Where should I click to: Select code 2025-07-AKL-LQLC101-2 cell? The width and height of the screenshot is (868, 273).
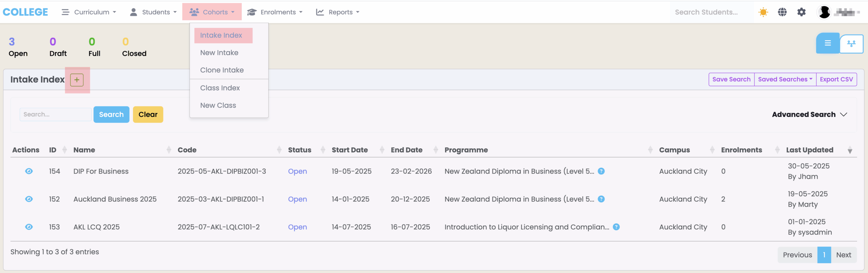tap(219, 227)
